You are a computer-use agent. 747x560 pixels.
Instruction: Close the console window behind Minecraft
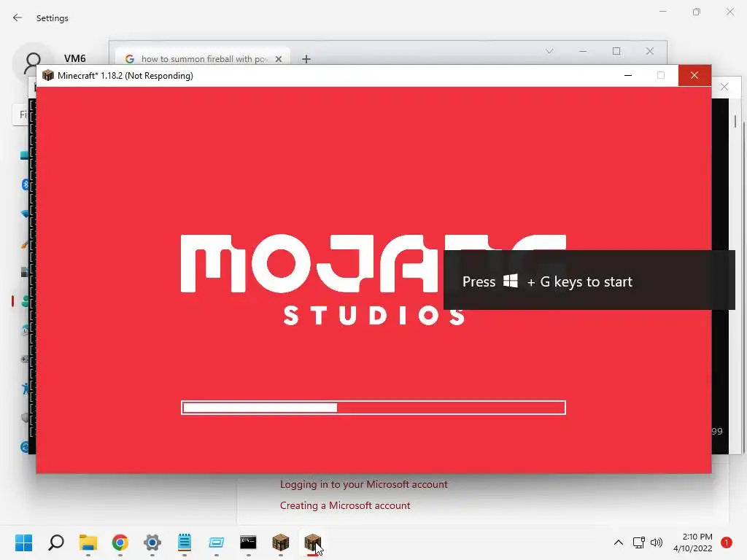point(724,87)
